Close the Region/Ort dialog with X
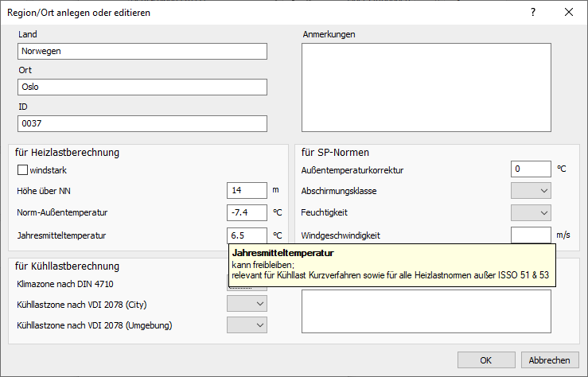 coord(568,13)
